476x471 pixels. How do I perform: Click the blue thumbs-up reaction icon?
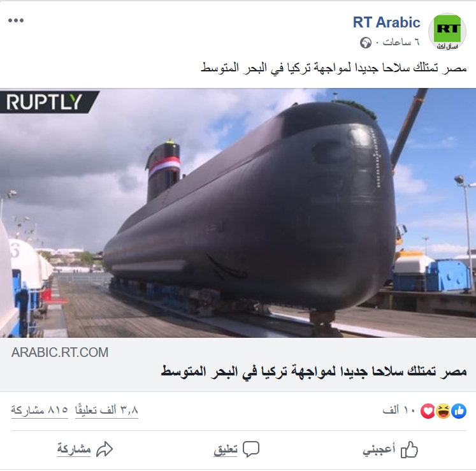pyautogui.click(x=459, y=411)
